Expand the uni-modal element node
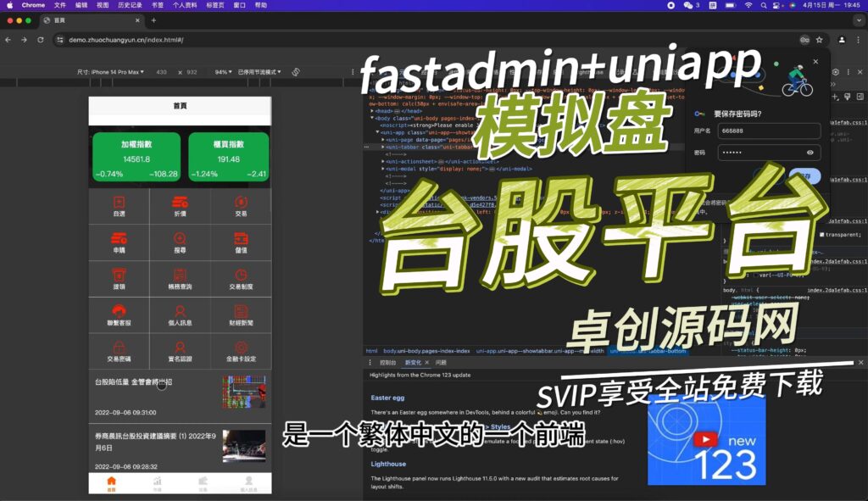The width and height of the screenshot is (868, 501). (x=382, y=169)
